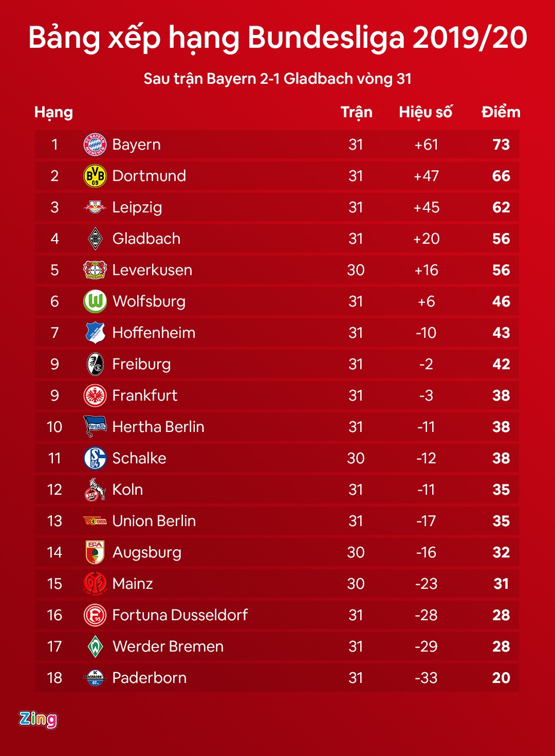Click the Schalke 04 blue logo

tap(95, 458)
